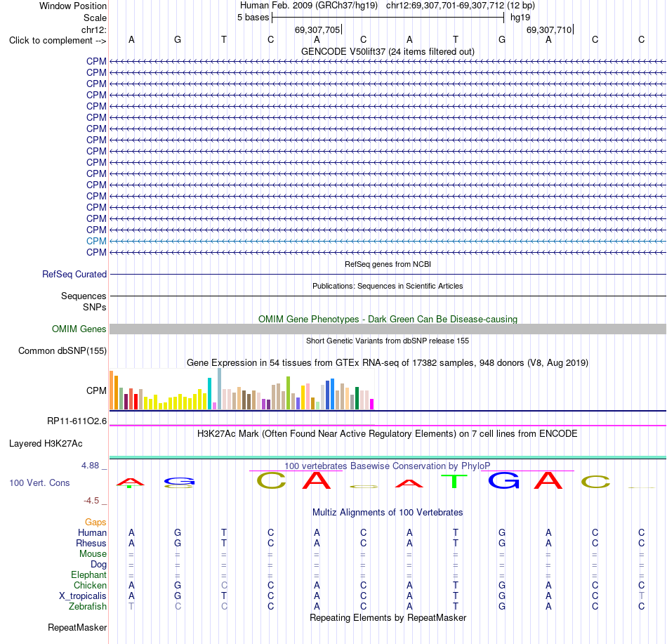Open the GTEx Gene Expression track title
Viewport: 667px width, 644px height.
pyautogui.click(x=388, y=363)
